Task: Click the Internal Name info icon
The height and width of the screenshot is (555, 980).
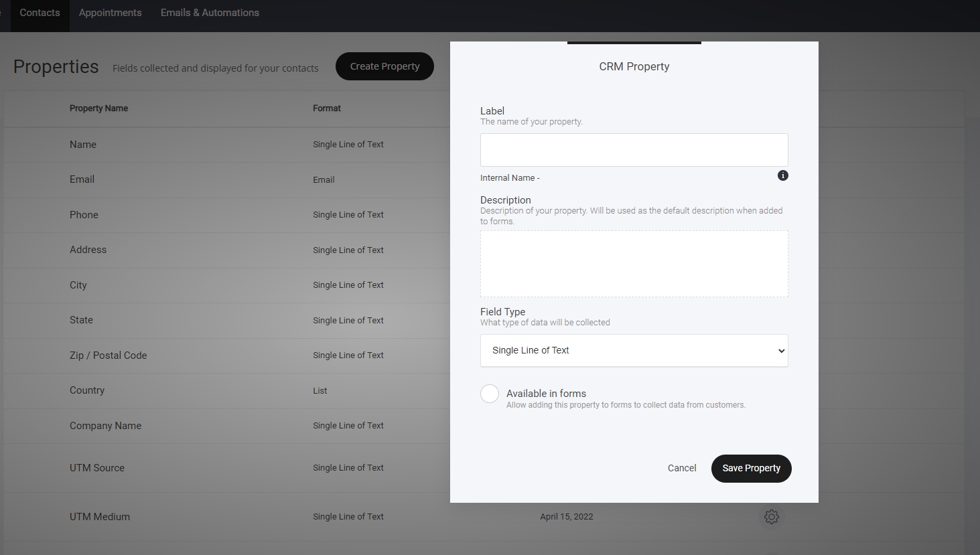Action: pos(782,175)
